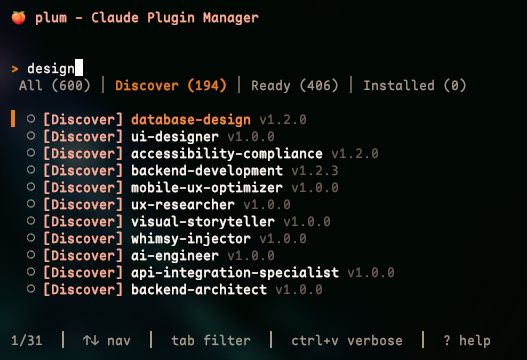Toggle the circle marker for mobile-ux-optimizer

click(31, 187)
